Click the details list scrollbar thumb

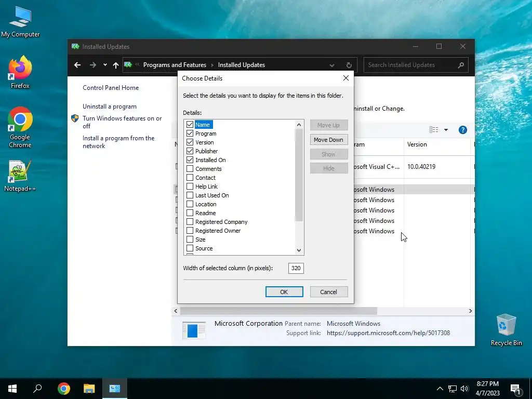(299, 175)
